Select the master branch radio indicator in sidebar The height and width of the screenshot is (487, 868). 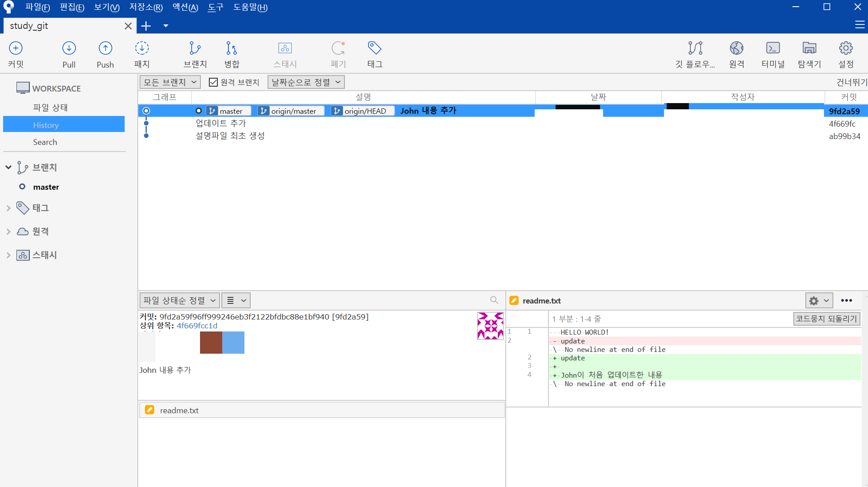22,187
